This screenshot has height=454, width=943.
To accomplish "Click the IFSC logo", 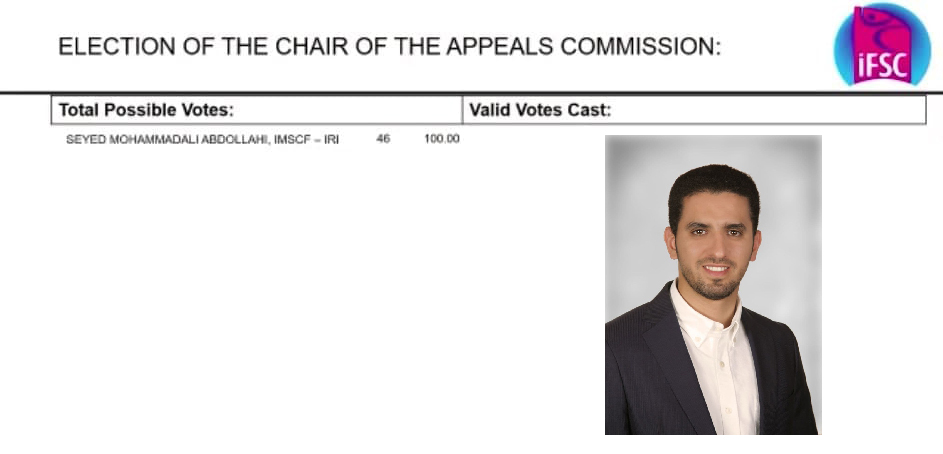I will (881, 45).
